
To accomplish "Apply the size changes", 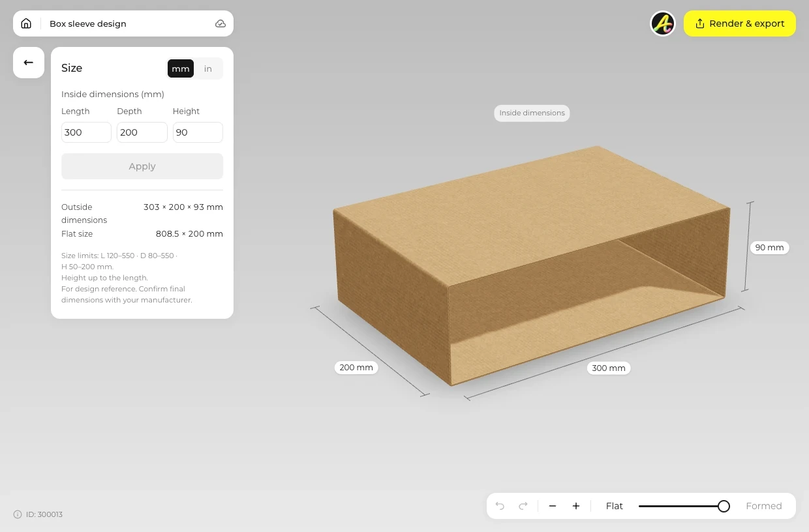I will pos(142,166).
